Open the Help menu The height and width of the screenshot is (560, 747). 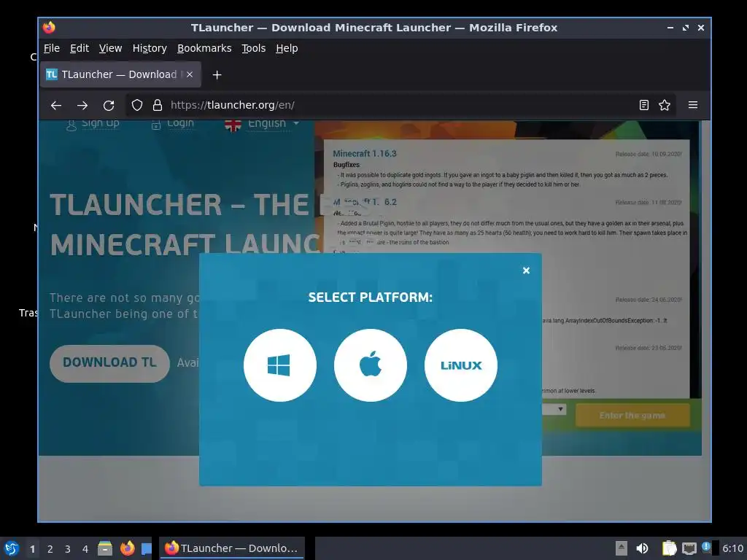click(287, 48)
